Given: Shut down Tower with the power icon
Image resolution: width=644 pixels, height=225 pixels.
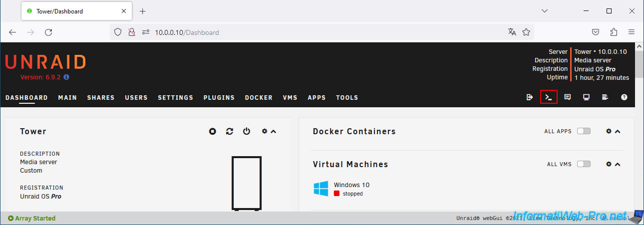Looking at the screenshot, I should click(x=247, y=131).
